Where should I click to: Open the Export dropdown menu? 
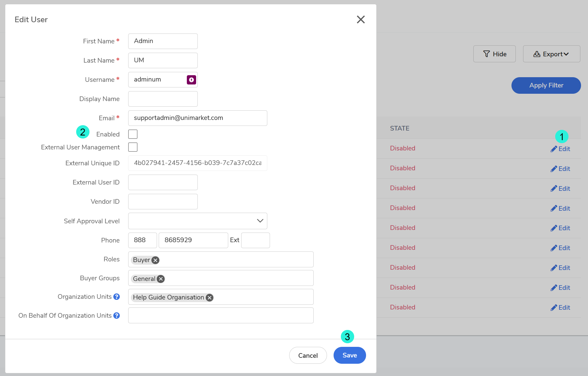(551, 54)
